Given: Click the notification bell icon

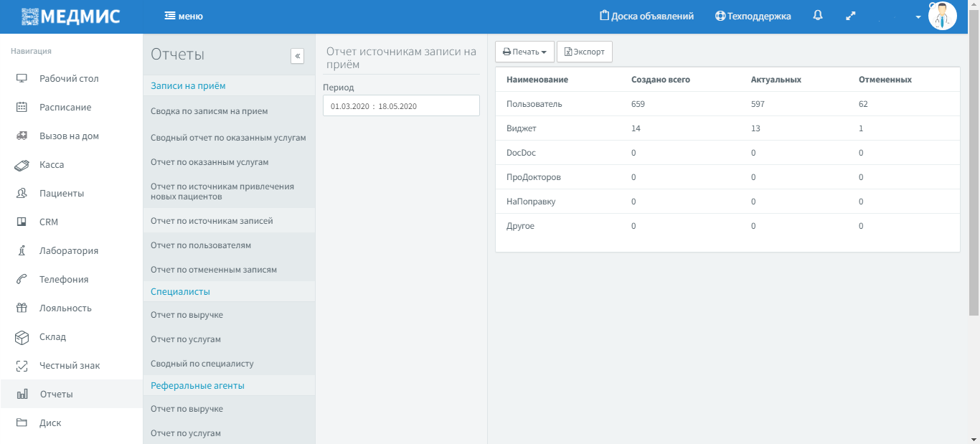Looking at the screenshot, I should click(x=818, y=16).
